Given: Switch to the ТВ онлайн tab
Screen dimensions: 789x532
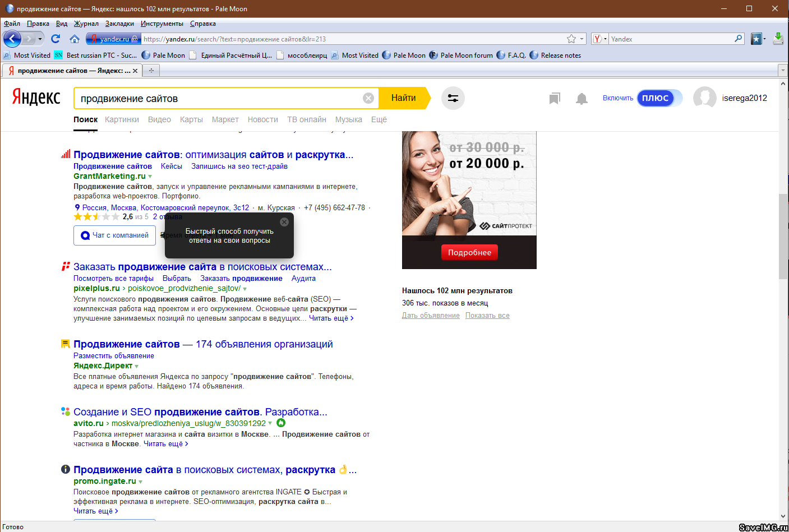Looking at the screenshot, I should pos(307,119).
